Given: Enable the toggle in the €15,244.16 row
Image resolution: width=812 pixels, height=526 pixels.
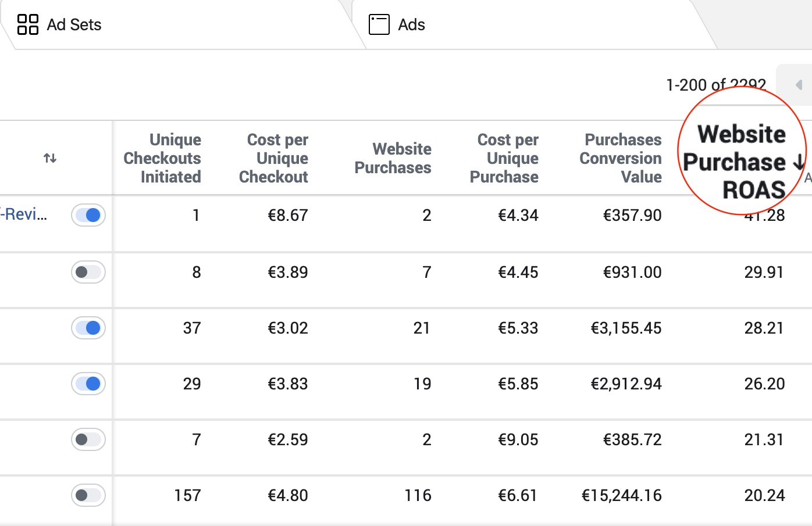Looking at the screenshot, I should [88, 495].
